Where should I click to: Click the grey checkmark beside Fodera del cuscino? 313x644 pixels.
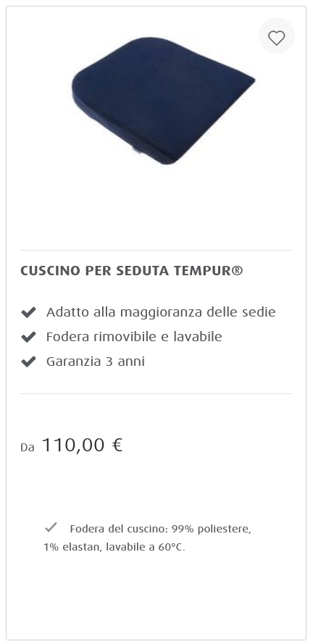coord(51,527)
